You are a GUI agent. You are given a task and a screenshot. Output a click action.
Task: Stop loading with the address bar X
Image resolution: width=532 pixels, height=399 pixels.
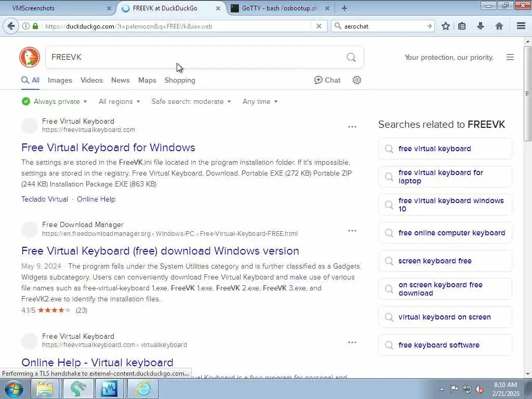click(x=318, y=26)
